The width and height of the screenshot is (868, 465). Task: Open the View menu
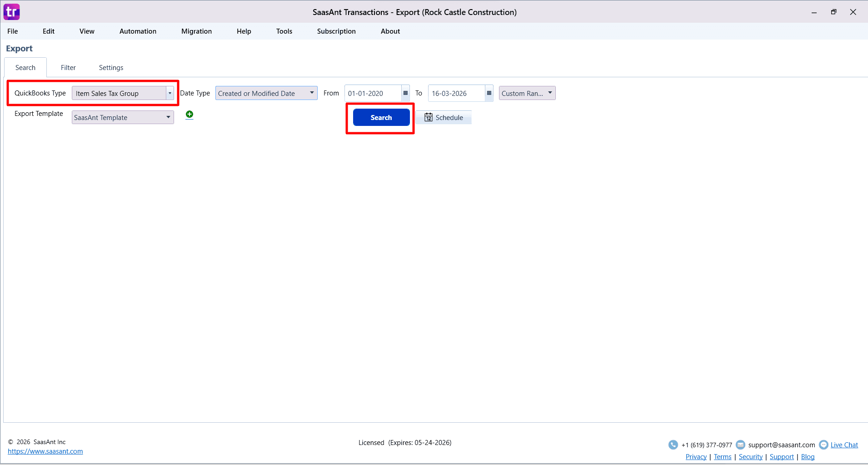point(87,31)
